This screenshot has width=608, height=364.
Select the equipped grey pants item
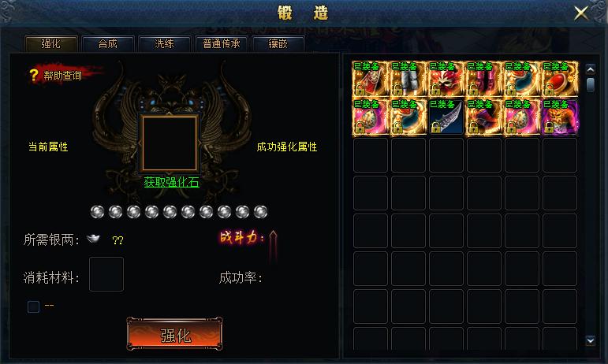click(x=408, y=79)
